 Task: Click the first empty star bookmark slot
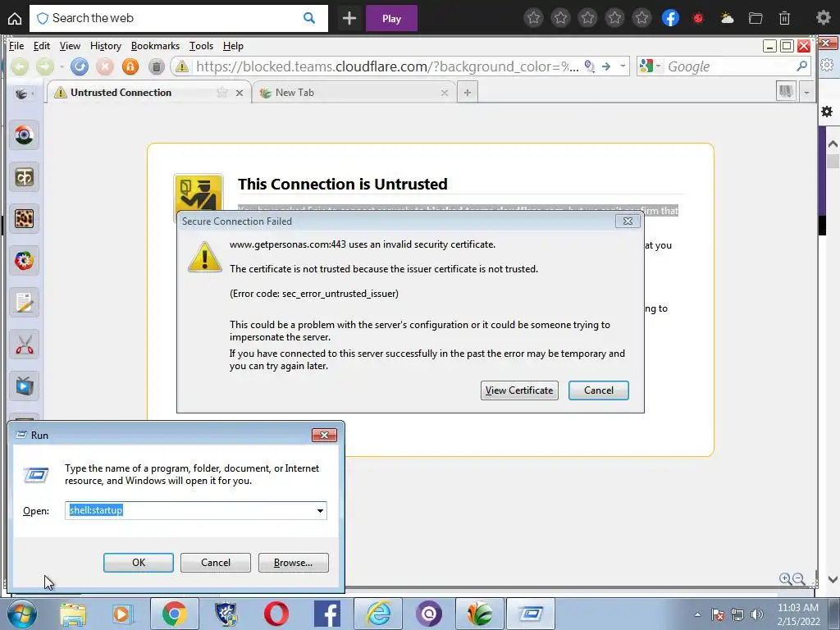tap(533, 18)
